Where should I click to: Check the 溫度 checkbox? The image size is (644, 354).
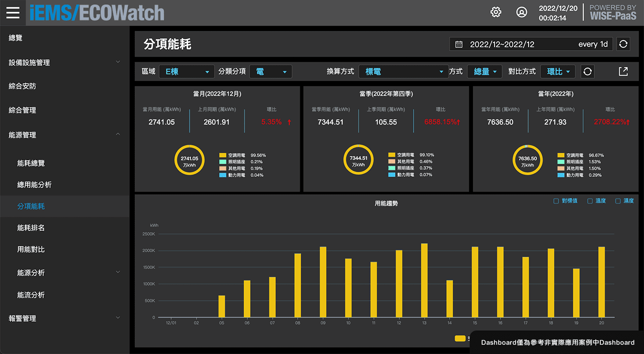(590, 201)
